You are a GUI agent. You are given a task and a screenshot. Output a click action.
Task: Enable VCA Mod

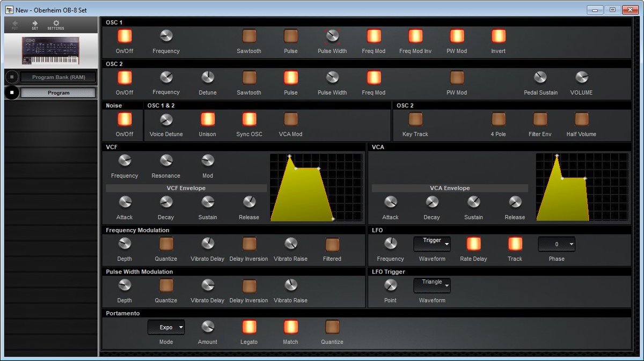click(x=291, y=119)
